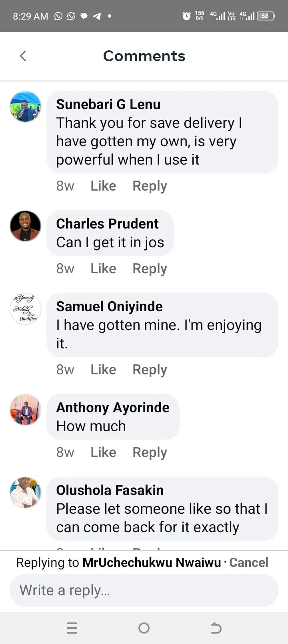Viewport: 288px width, 644px height.
Task: Like Sunebari G Lenu's comment
Action: coord(103,186)
